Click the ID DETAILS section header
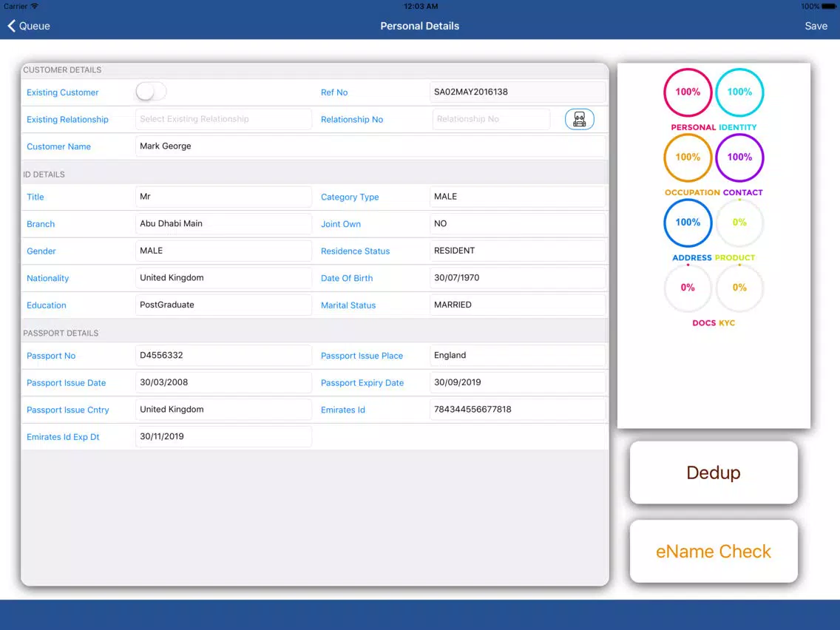Viewport: 840px width, 630px height. [44, 175]
